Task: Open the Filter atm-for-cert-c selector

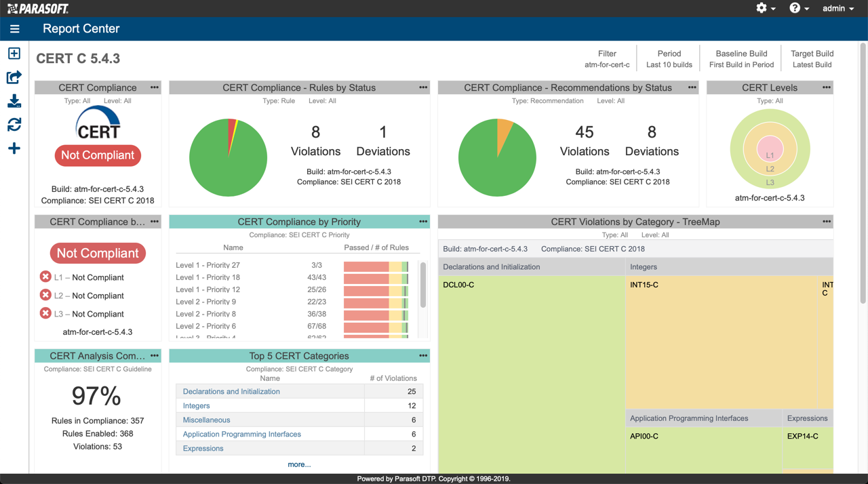Action: [607, 59]
